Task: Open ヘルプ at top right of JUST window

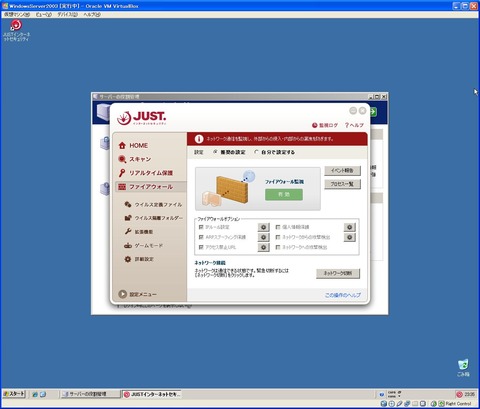Action: pos(354,125)
